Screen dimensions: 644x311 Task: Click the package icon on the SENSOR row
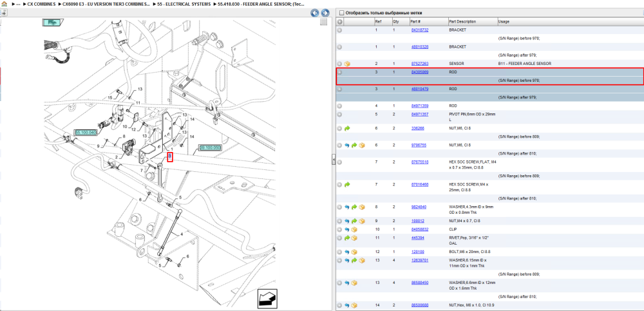click(x=347, y=64)
